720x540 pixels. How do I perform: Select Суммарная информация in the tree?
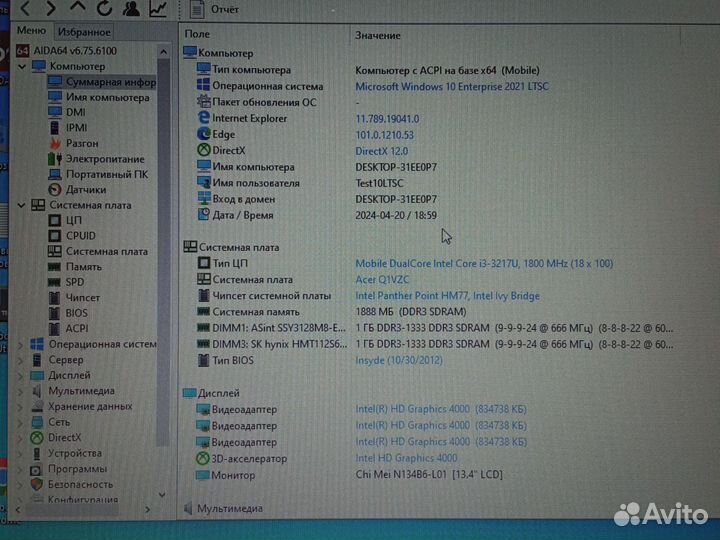[x=102, y=82]
